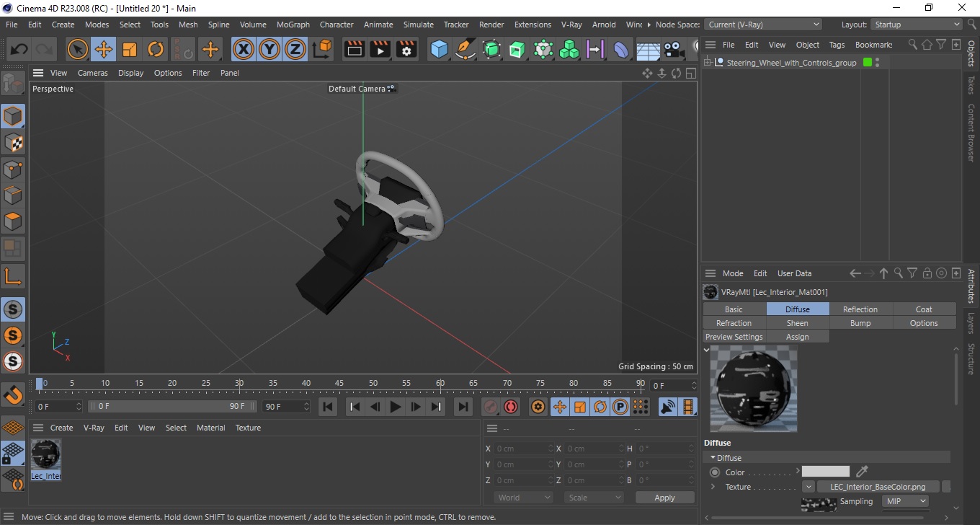Image resolution: width=980 pixels, height=525 pixels.
Task: Switch to Edges mode
Action: [x=13, y=195]
